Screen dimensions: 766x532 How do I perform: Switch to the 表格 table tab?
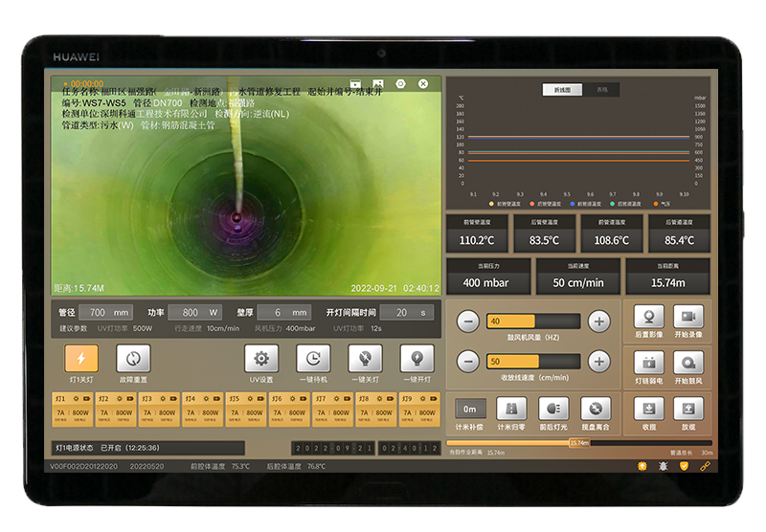[601, 90]
